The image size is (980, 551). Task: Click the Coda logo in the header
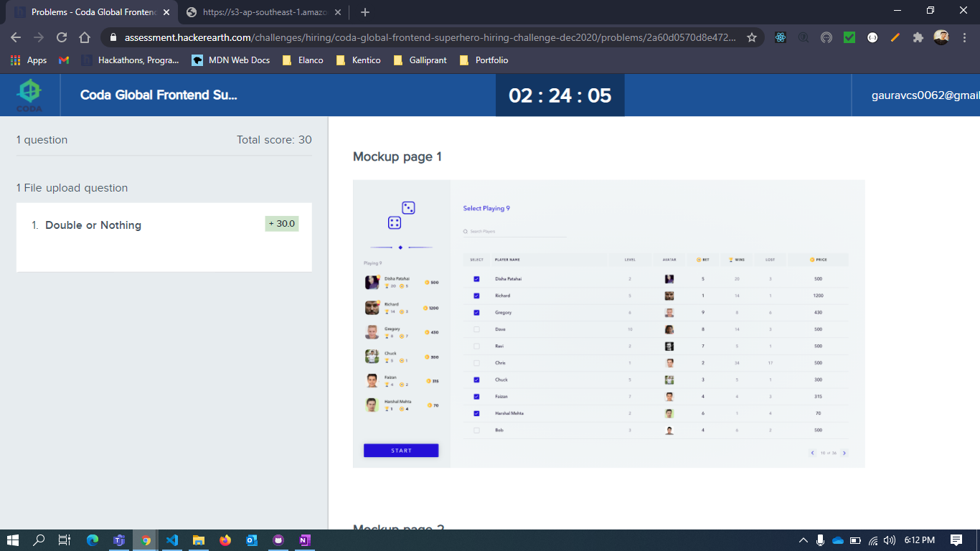point(29,95)
